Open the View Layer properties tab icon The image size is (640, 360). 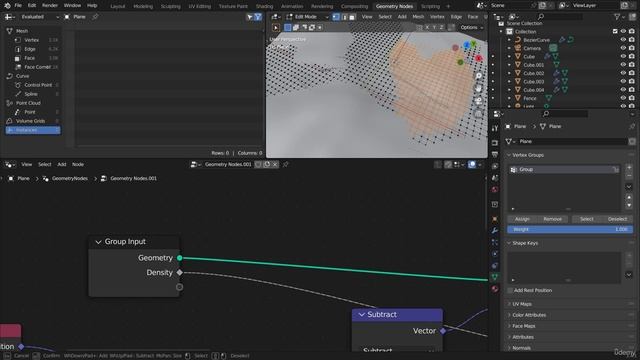pyautogui.click(x=495, y=167)
